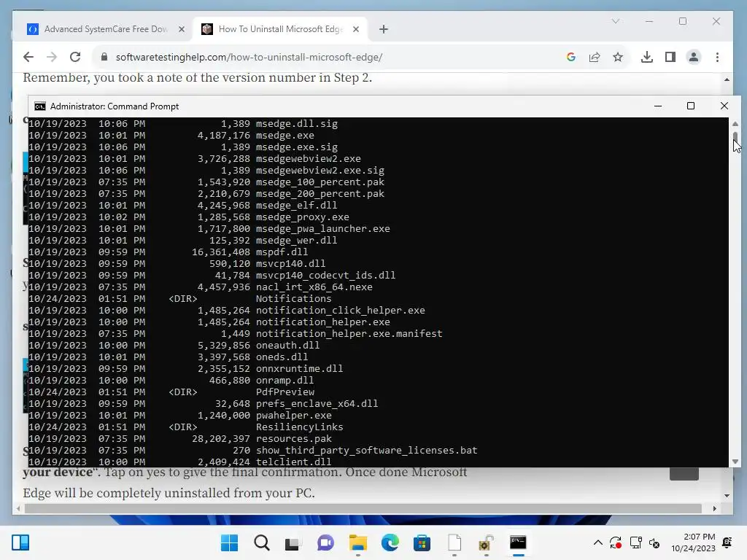Click the Command Prompt scrollbar up arrow
The image size is (747, 560).
coord(735,124)
